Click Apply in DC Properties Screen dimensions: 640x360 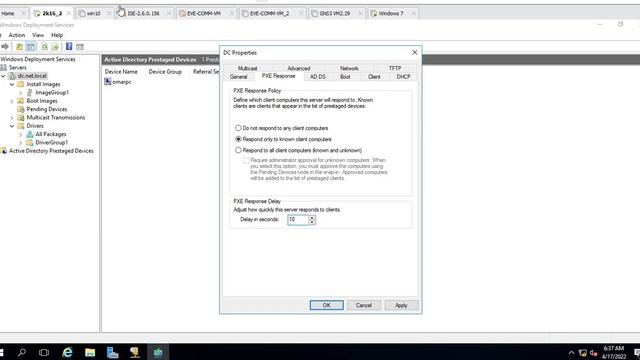click(x=401, y=305)
